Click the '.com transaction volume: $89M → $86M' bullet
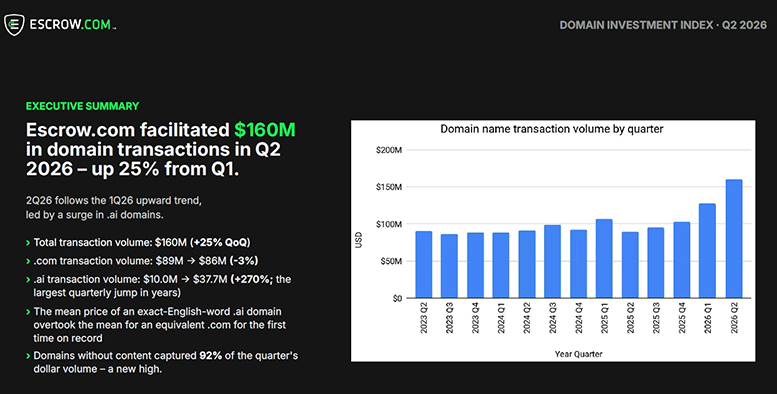Image resolution: width=777 pixels, height=394 pixels. click(146, 261)
